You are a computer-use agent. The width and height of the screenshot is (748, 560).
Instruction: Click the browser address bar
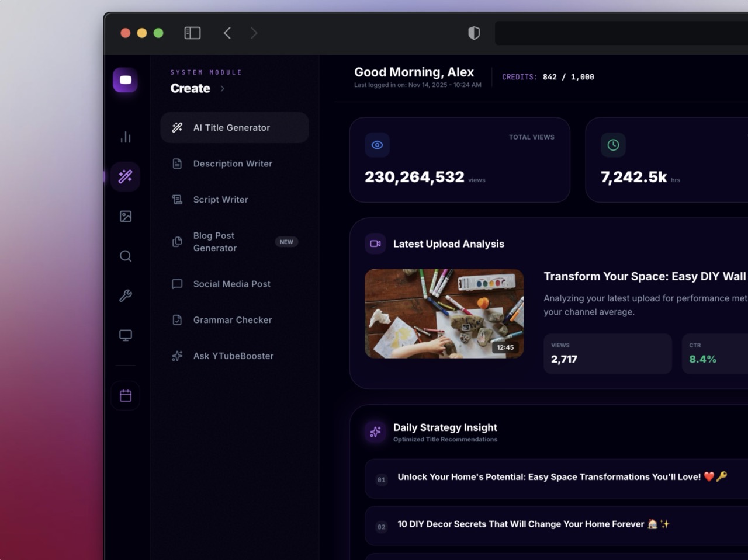click(621, 33)
